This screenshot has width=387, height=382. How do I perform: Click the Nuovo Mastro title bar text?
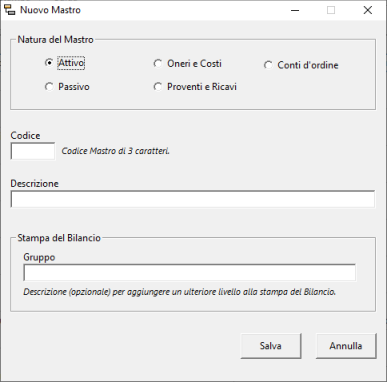point(50,10)
